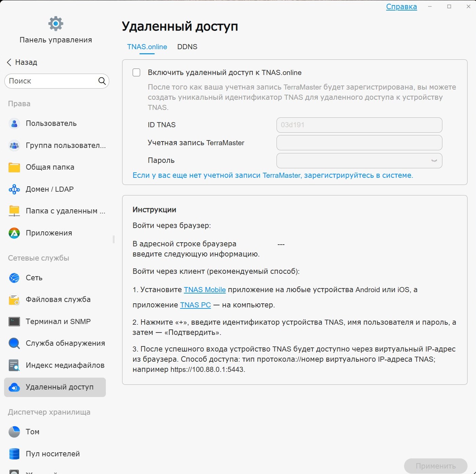Open the TNAS Mobile download link
The image size is (476, 474).
205,290
